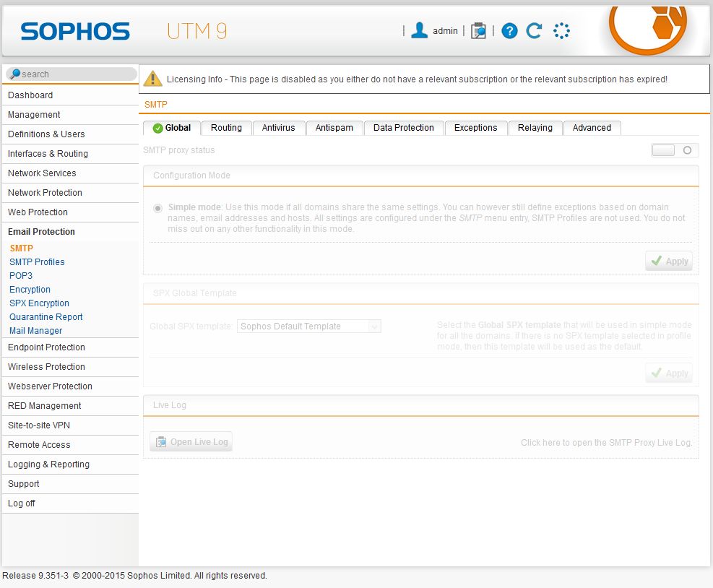
Task: Expand Wireless Protection menu
Action: [70, 367]
